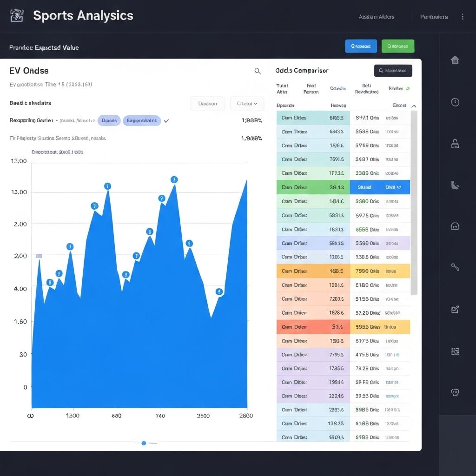Open the dropdown beside the Dana button
The image size is (476, 476).
pyautogui.click(x=247, y=103)
